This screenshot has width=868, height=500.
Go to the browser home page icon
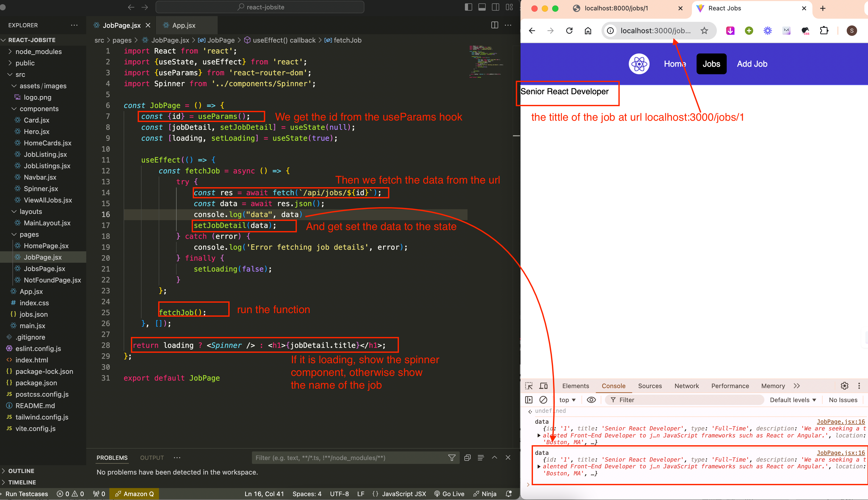[x=588, y=31]
